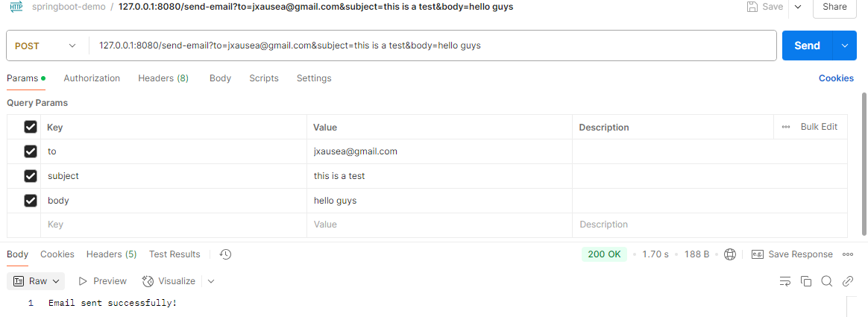The width and height of the screenshot is (868, 317).
Task: Uncheck the 'to' parameter checkbox
Action: [x=31, y=151]
